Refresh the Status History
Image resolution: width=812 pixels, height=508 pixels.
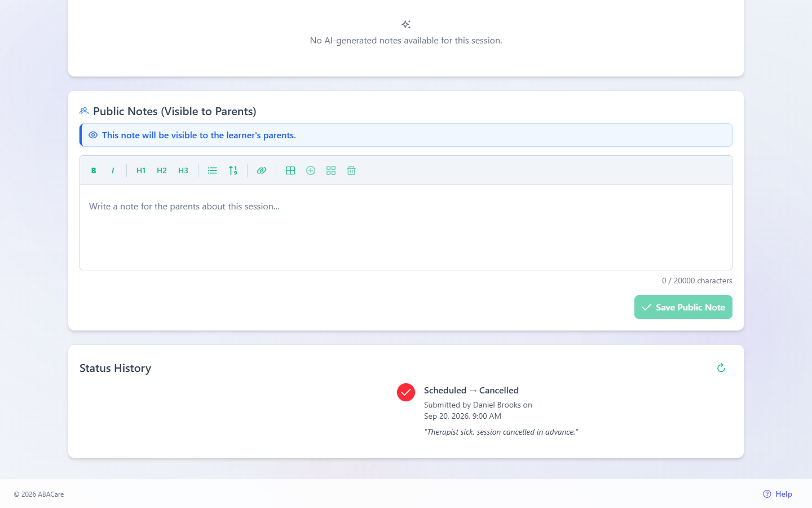pos(721,368)
